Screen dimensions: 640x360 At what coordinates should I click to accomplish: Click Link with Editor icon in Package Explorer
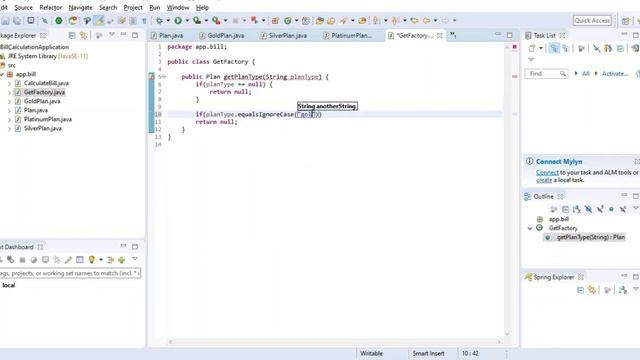point(83,36)
